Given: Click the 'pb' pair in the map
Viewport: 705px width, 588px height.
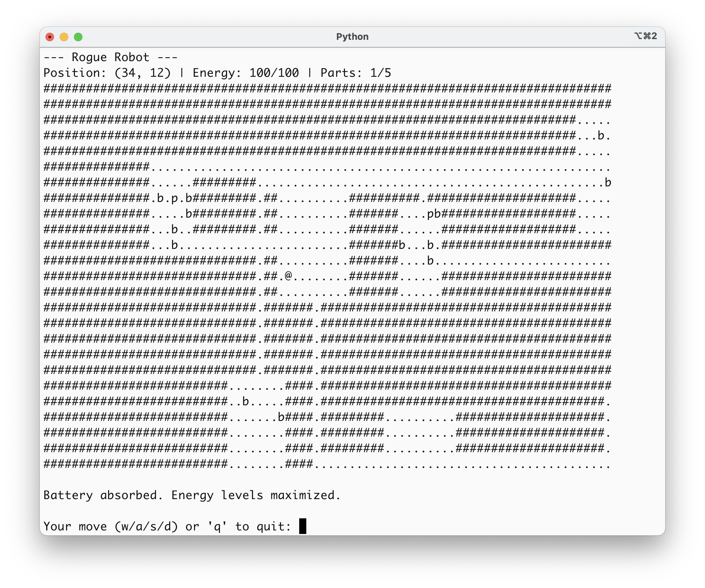Looking at the screenshot, I should point(434,214).
